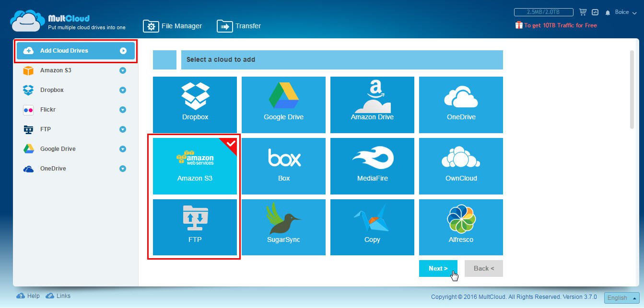Choose the Box cloud tile
Image resolution: width=644 pixels, height=308 pixels.
coord(283,166)
